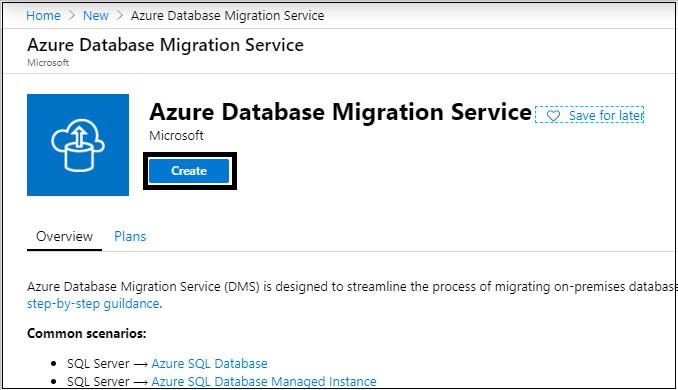Switch to the Overview tab
The width and height of the screenshot is (678, 390).
(64, 237)
